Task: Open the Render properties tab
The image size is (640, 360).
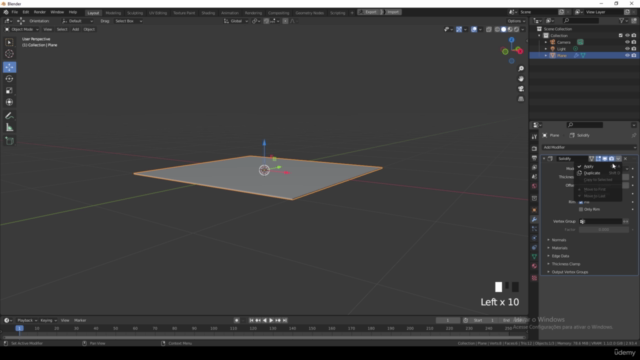Action: 534,149
